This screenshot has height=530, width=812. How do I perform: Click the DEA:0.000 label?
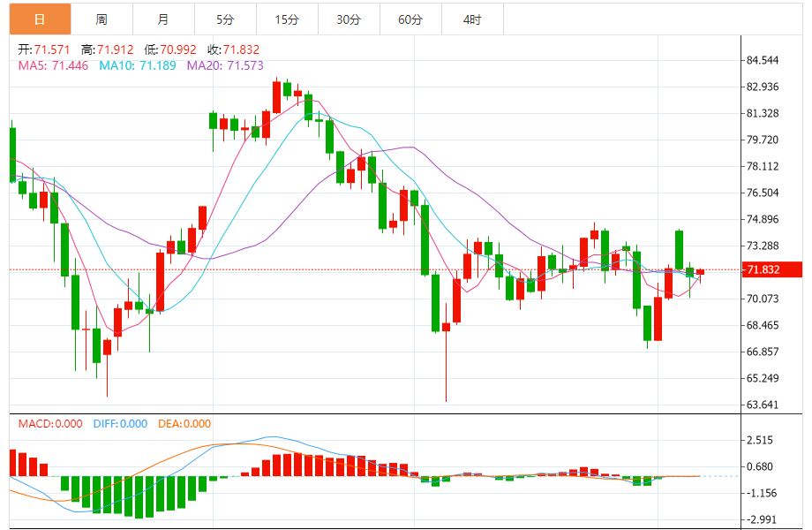point(184,424)
